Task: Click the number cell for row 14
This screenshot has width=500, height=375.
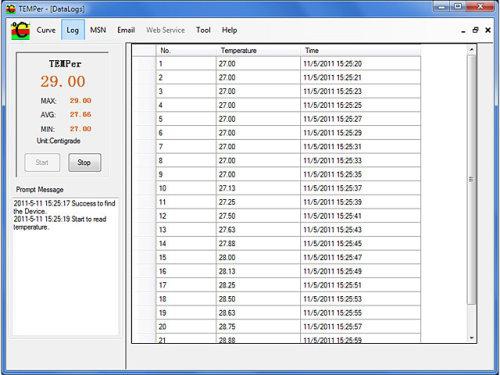Action: point(186,244)
